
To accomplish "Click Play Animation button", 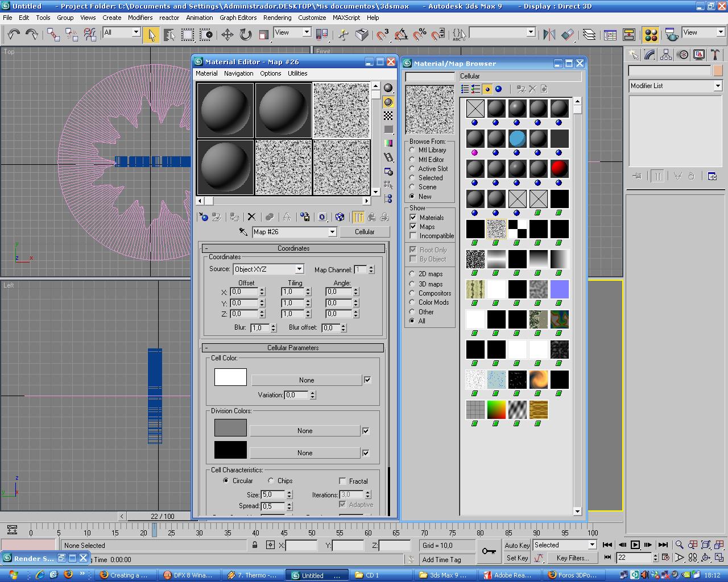I will click(x=635, y=545).
